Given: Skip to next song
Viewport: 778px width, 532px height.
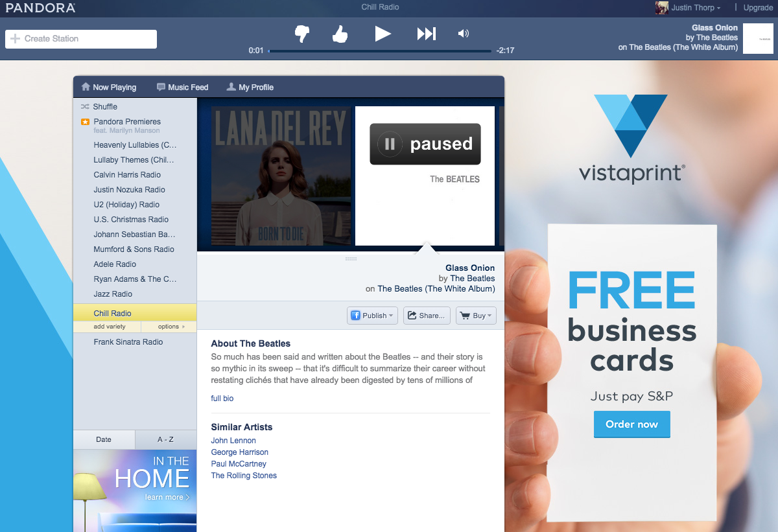Looking at the screenshot, I should point(426,34).
